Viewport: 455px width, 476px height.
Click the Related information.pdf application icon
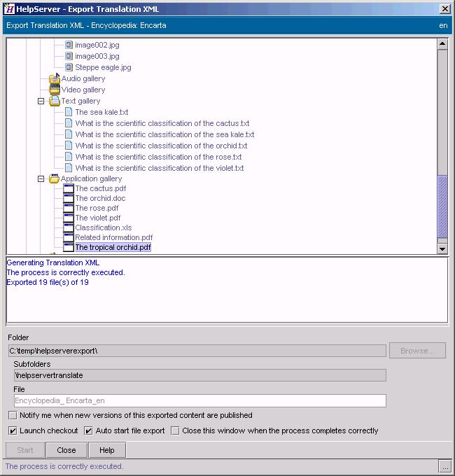69,237
